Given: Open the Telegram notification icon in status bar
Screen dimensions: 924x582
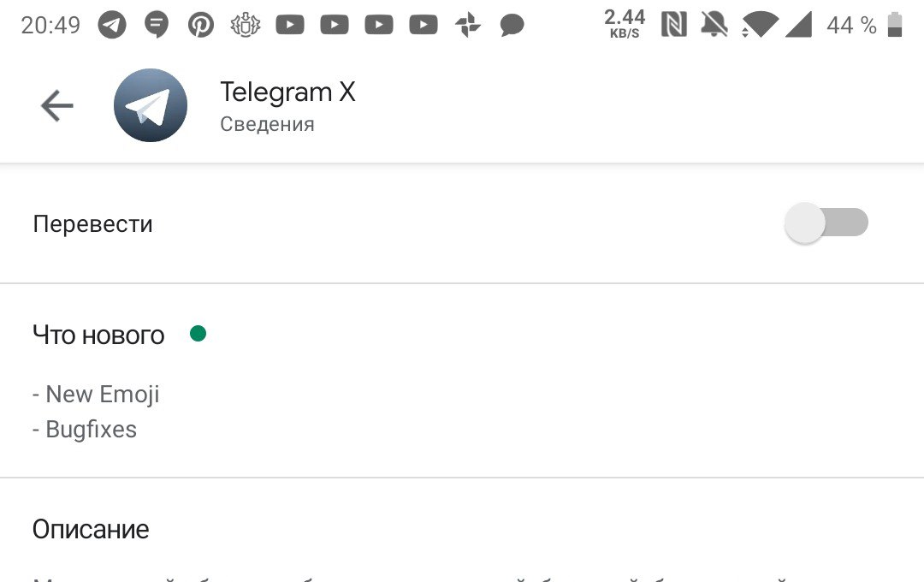Looking at the screenshot, I should point(112,25).
